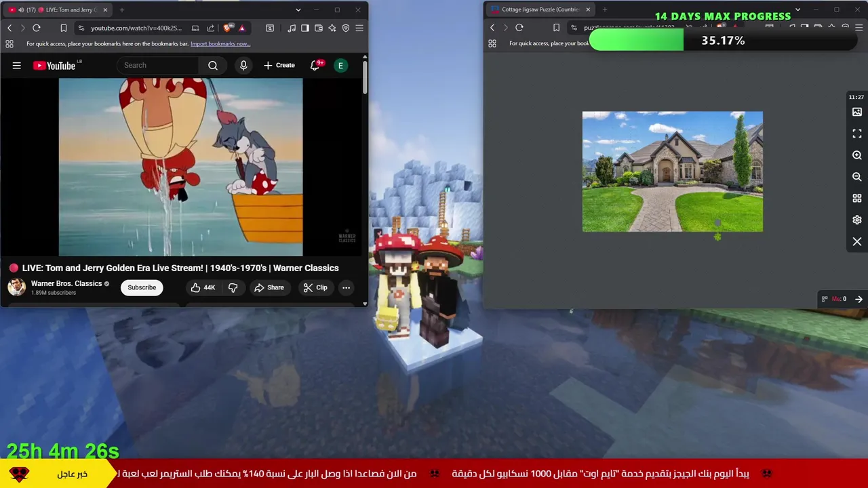The height and width of the screenshot is (488, 868).
Task: Toggle the browser sidebar panel
Action: [x=305, y=28]
